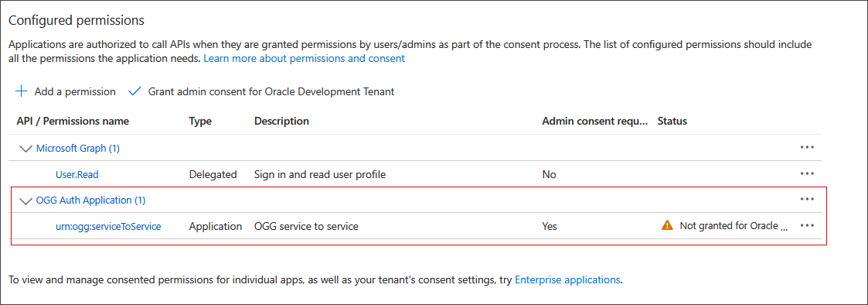Click the Delegated type cell
Viewport: 868px width, 305px height.
213,175
